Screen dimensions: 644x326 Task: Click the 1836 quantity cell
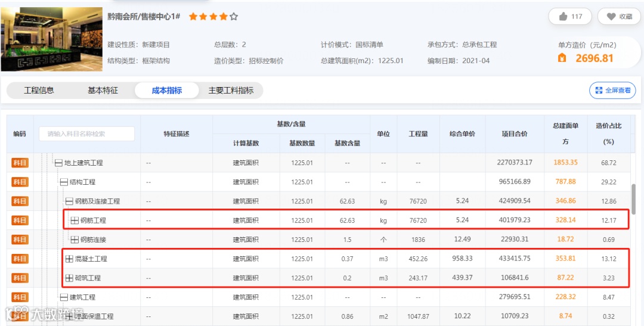(418, 240)
